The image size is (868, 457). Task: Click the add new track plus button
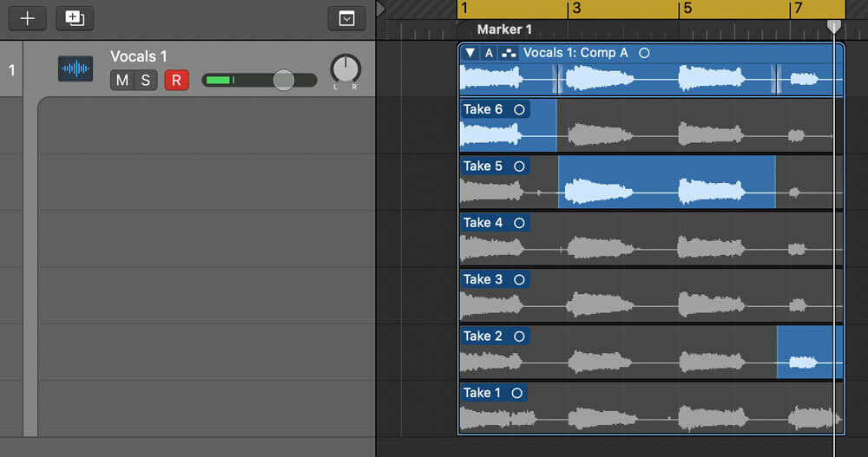point(27,17)
